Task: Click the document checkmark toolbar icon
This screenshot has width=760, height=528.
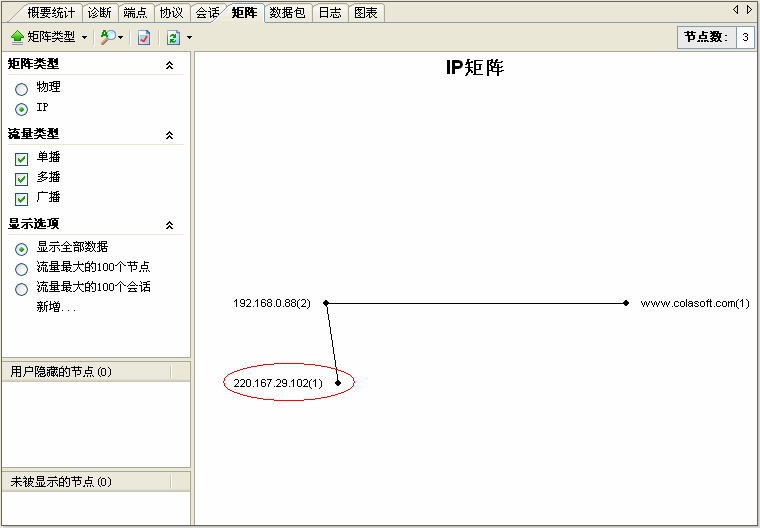Action: (x=144, y=37)
